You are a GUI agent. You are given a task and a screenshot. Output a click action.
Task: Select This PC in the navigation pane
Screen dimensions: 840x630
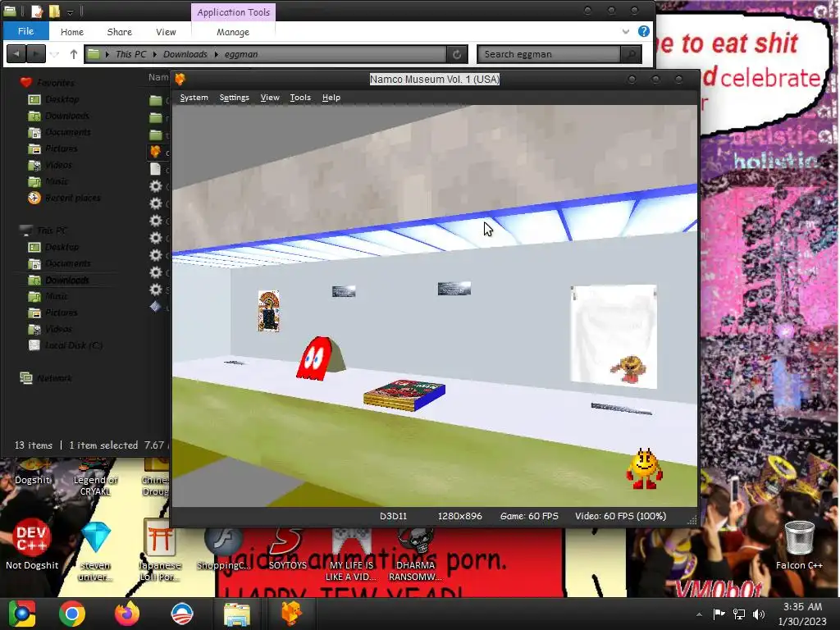(x=52, y=231)
